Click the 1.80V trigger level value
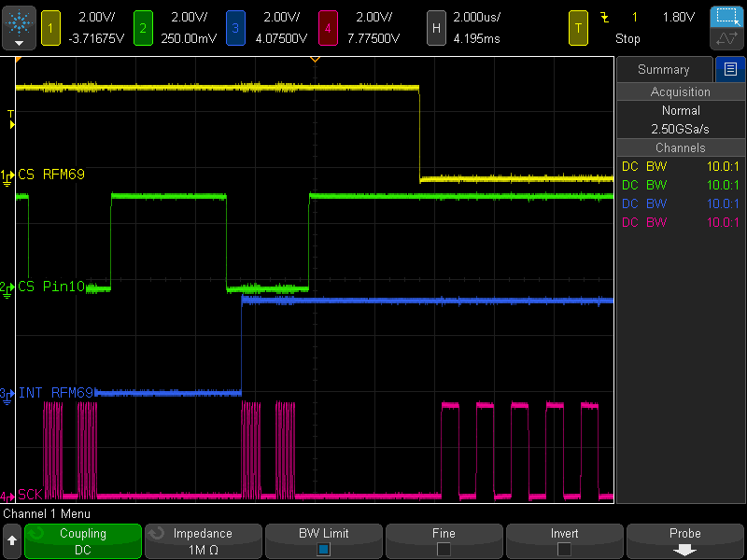 678,18
